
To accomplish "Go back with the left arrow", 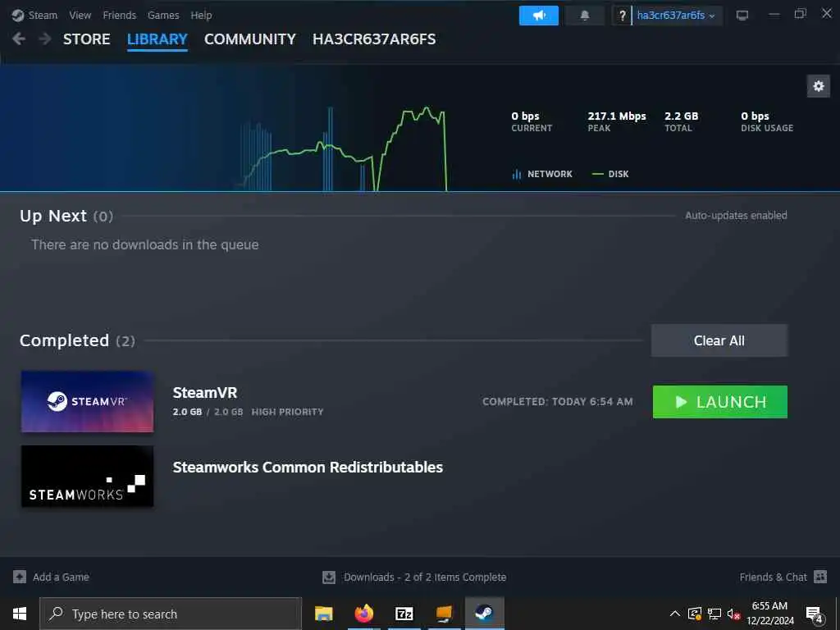I will [x=19, y=39].
